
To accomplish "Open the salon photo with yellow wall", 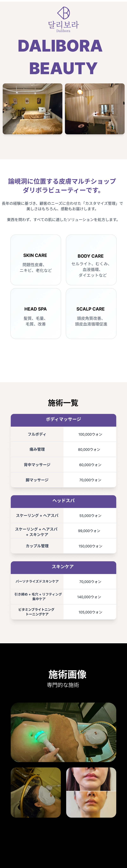I will point(33,109).
